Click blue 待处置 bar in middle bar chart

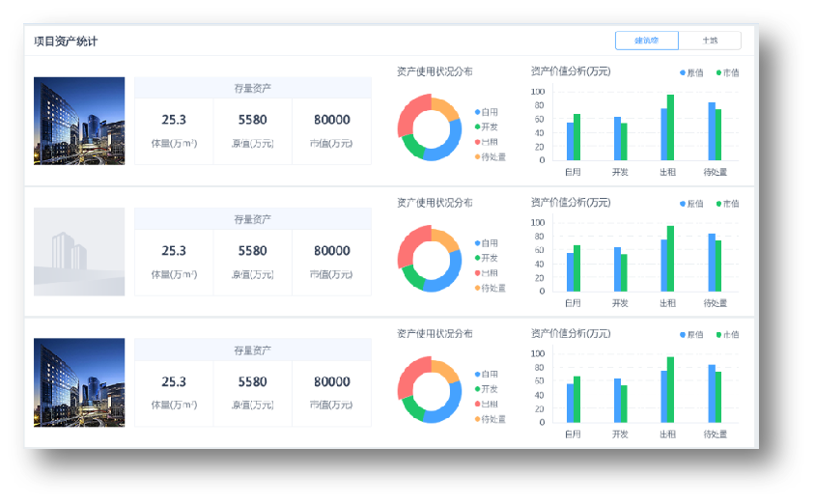[x=712, y=263]
